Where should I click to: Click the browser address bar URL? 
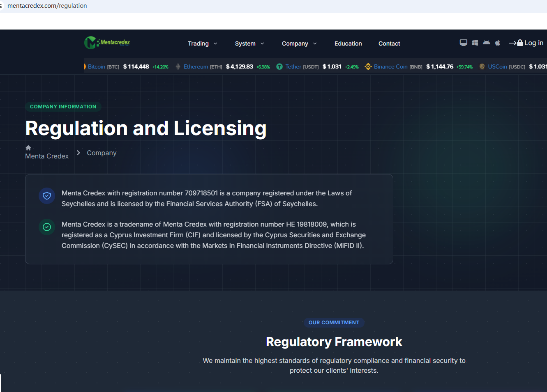[47, 6]
